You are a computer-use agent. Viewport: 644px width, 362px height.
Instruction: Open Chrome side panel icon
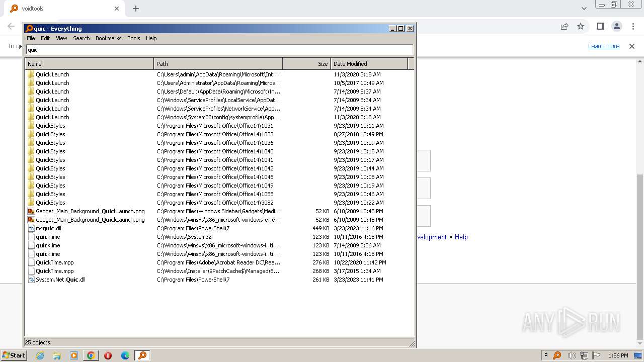600,26
